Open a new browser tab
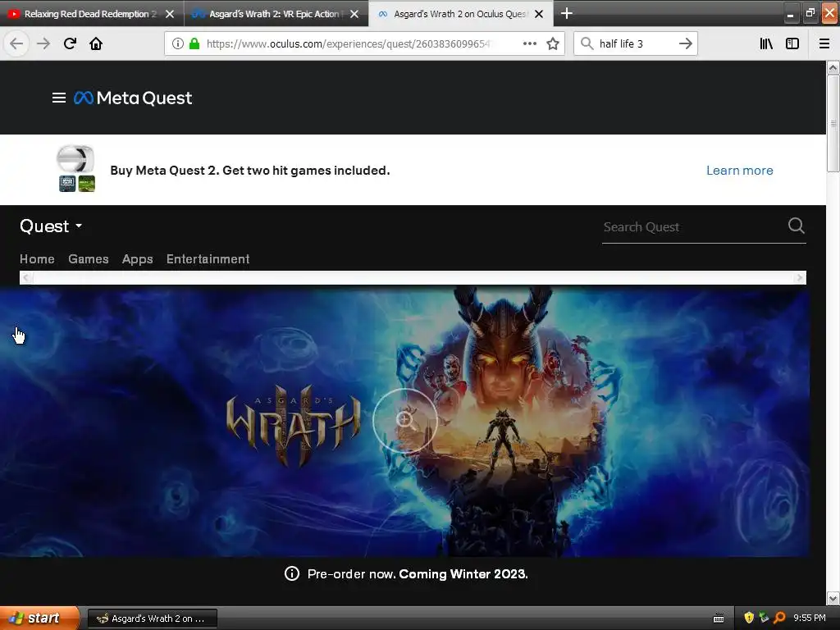The height and width of the screenshot is (630, 840). [566, 13]
